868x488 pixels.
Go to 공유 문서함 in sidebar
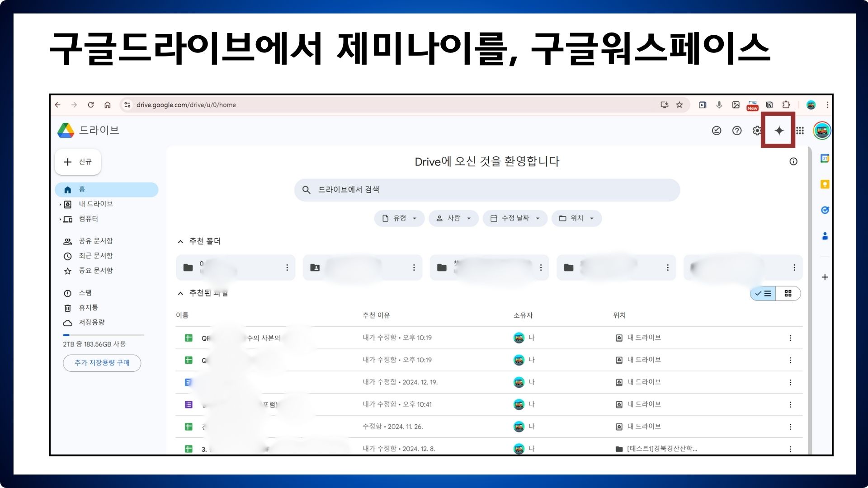pos(95,241)
